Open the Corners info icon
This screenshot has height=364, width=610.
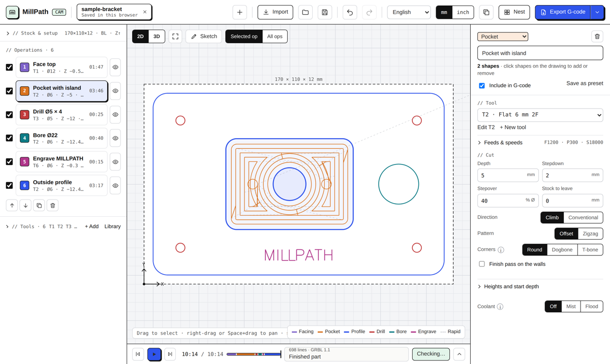tap(501, 250)
